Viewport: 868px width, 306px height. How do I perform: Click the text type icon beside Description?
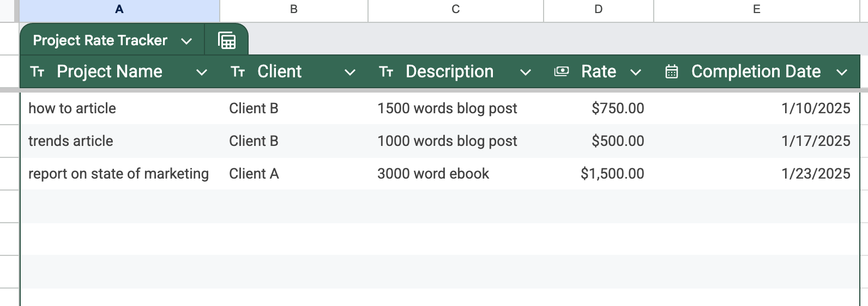coord(386,72)
